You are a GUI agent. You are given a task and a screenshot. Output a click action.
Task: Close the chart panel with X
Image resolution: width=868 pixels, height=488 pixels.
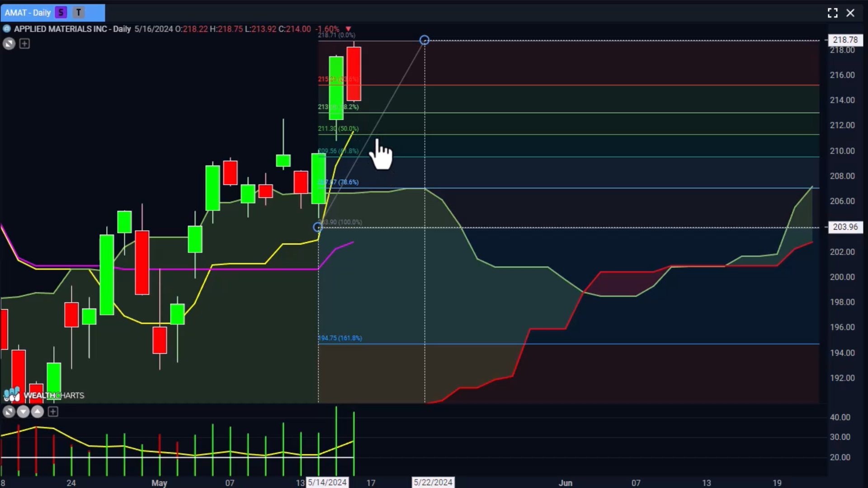850,13
